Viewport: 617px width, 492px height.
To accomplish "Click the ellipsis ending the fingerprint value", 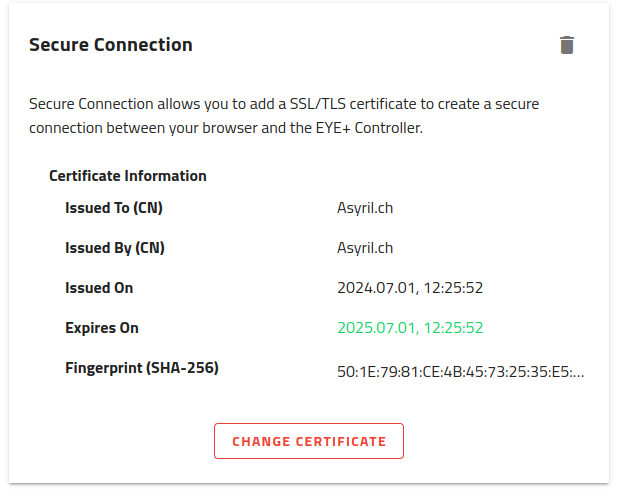I will 579,373.
